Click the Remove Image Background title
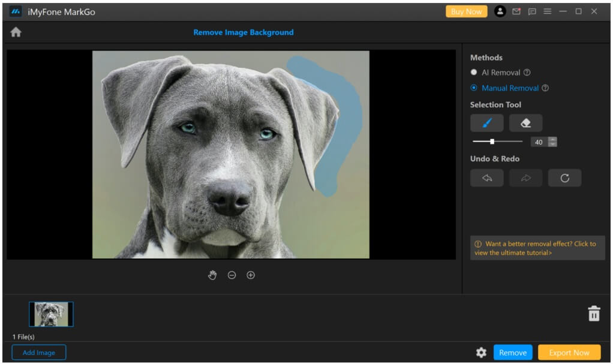The image size is (613, 364). (243, 32)
